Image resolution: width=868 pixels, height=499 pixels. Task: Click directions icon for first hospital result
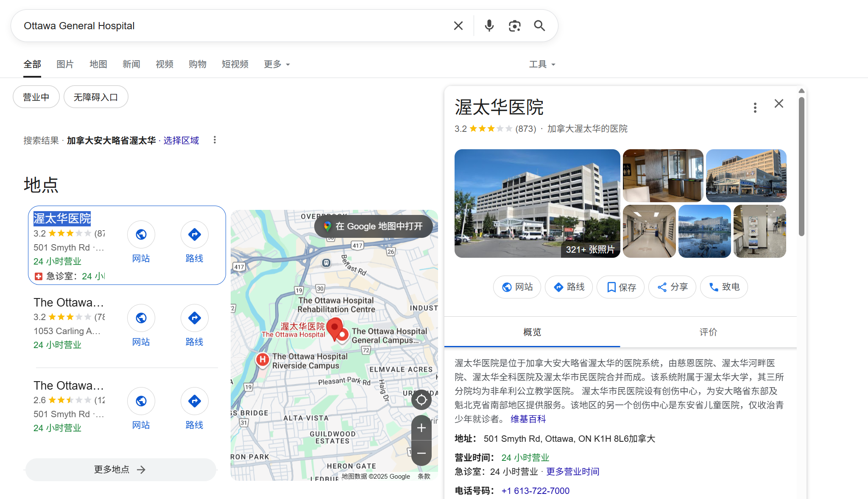194,234
